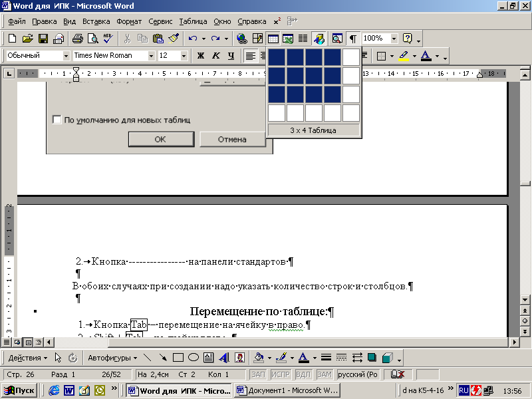
Task: Open the Пуск start menu
Action: [19, 390]
